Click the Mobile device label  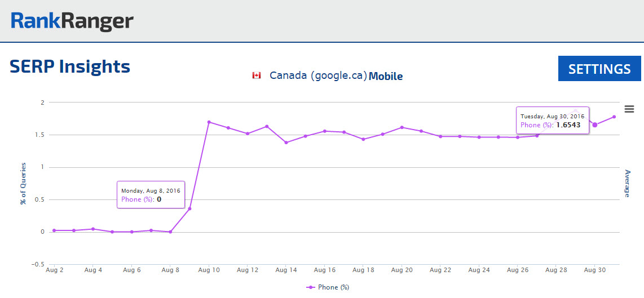[x=386, y=76]
